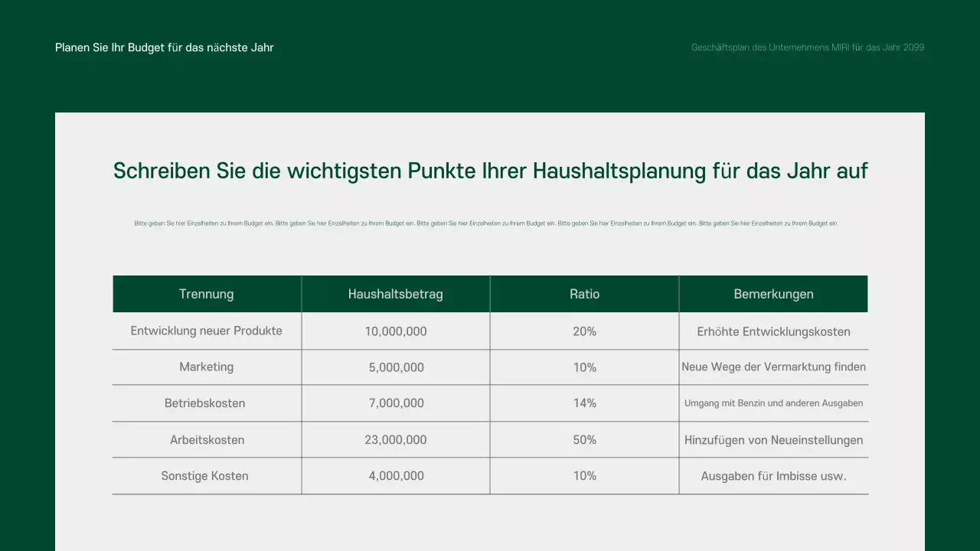The height and width of the screenshot is (551, 980).
Task: Select the 50% ratio value
Action: [x=584, y=439]
